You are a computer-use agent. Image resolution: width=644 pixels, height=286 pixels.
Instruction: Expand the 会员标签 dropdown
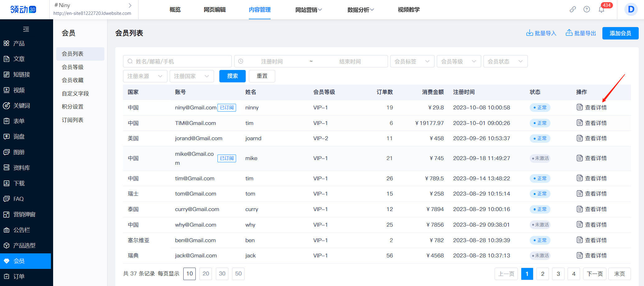point(412,62)
